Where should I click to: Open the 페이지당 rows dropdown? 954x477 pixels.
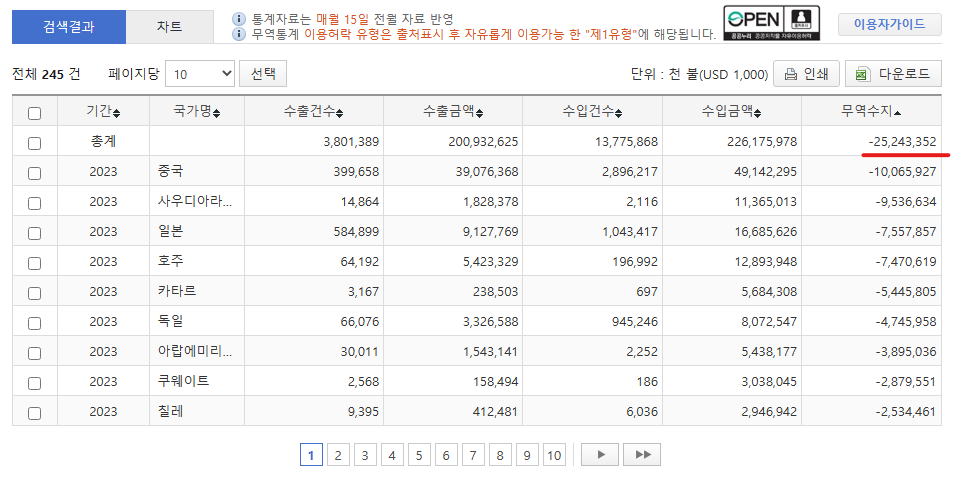tap(200, 75)
